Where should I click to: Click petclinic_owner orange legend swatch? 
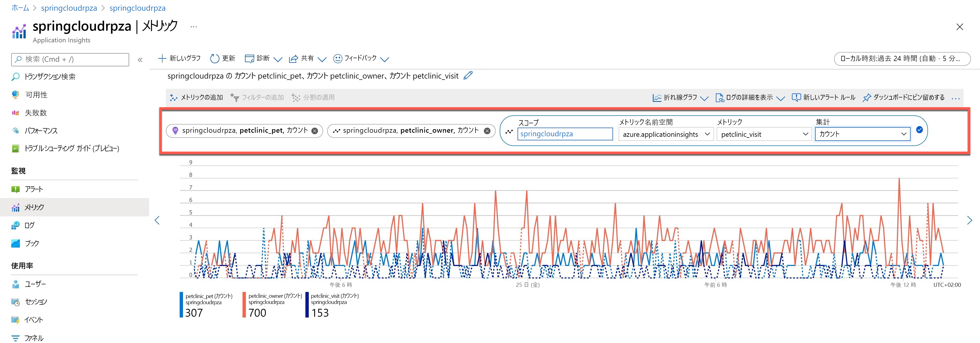244,305
